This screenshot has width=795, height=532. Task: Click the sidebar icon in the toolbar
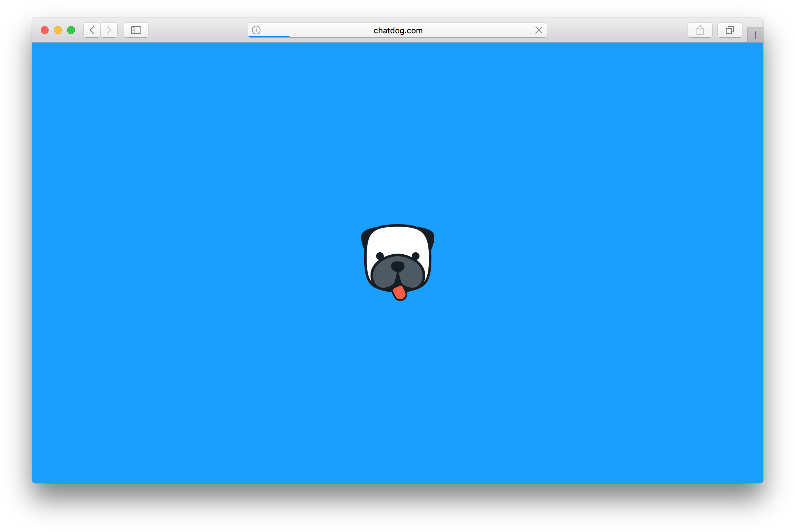136,30
